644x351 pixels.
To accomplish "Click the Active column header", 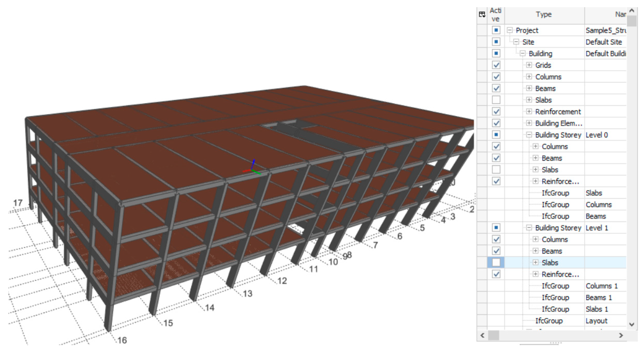I will (x=496, y=15).
